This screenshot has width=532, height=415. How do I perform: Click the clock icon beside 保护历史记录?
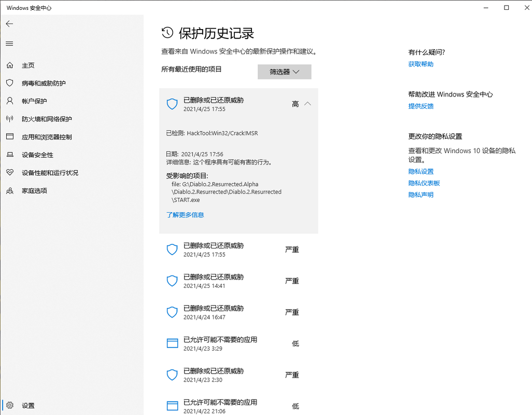167,33
